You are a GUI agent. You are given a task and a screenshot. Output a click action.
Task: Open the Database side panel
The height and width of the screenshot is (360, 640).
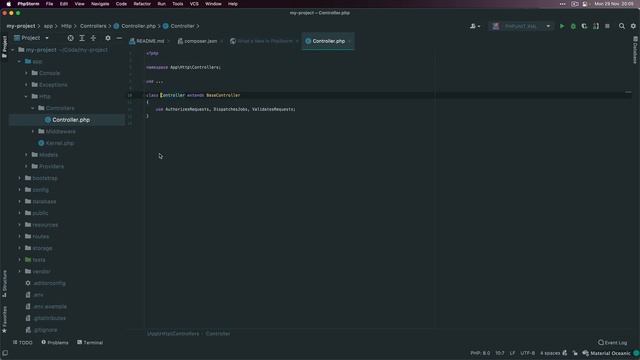[635, 50]
